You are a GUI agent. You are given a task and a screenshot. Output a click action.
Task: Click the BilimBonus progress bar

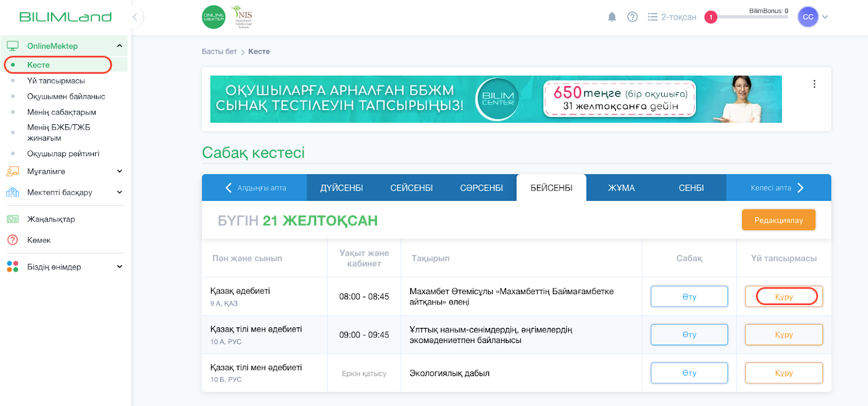click(x=753, y=17)
